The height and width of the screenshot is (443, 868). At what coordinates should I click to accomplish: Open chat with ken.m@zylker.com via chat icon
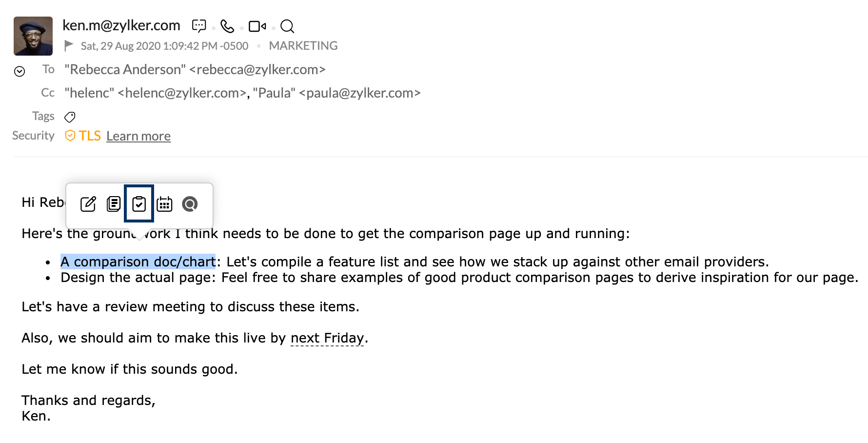[x=199, y=26]
